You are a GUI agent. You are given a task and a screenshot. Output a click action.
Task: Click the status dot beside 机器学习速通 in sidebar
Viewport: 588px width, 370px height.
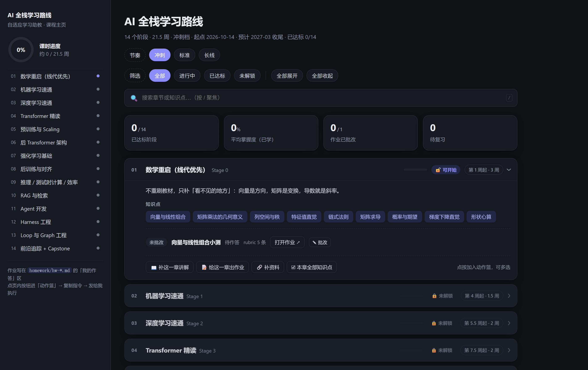tap(98, 89)
